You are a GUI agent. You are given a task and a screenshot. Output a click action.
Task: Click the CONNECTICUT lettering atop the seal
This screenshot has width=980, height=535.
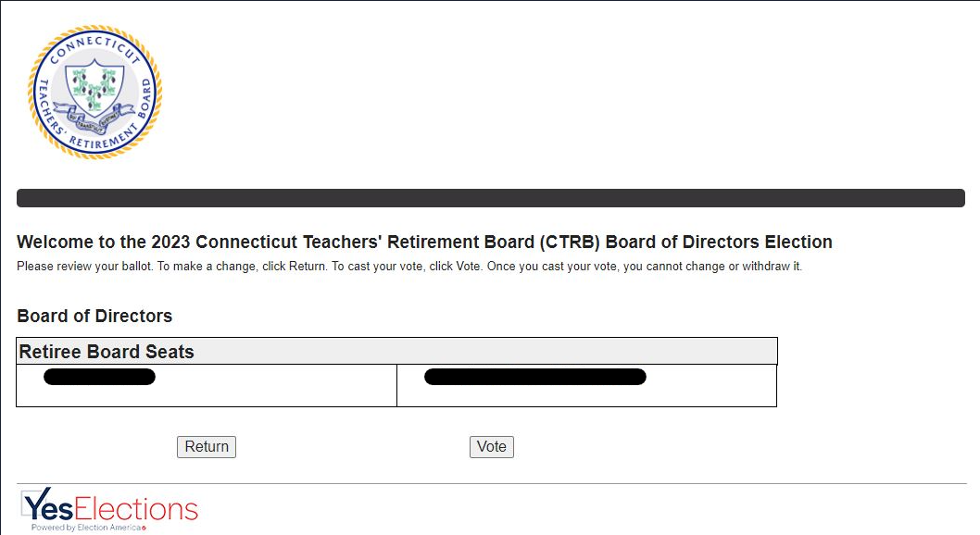[x=94, y=43]
